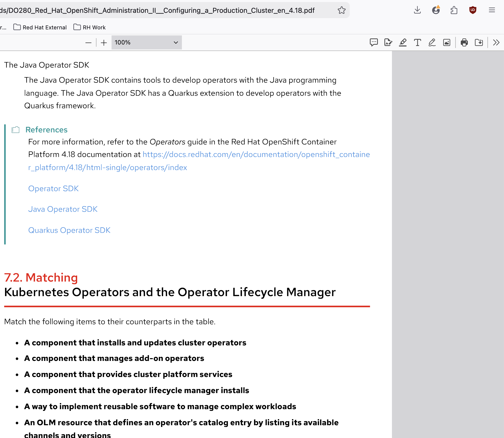The image size is (504, 438).
Task: Select the add text tool
Action: click(417, 42)
